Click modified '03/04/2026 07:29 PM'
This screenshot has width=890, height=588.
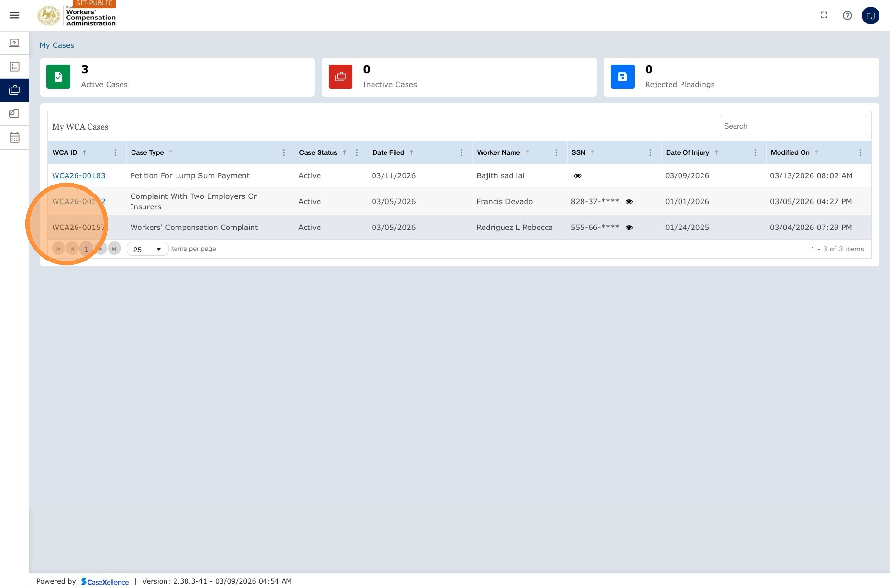pos(811,228)
